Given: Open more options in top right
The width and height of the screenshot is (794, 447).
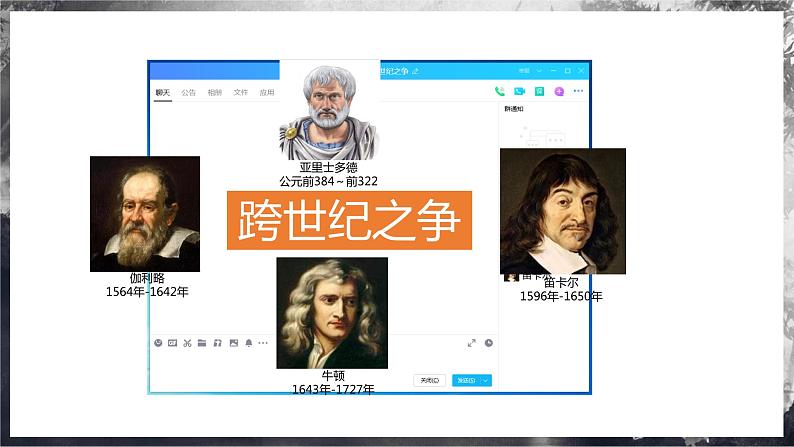Looking at the screenshot, I should (578, 91).
